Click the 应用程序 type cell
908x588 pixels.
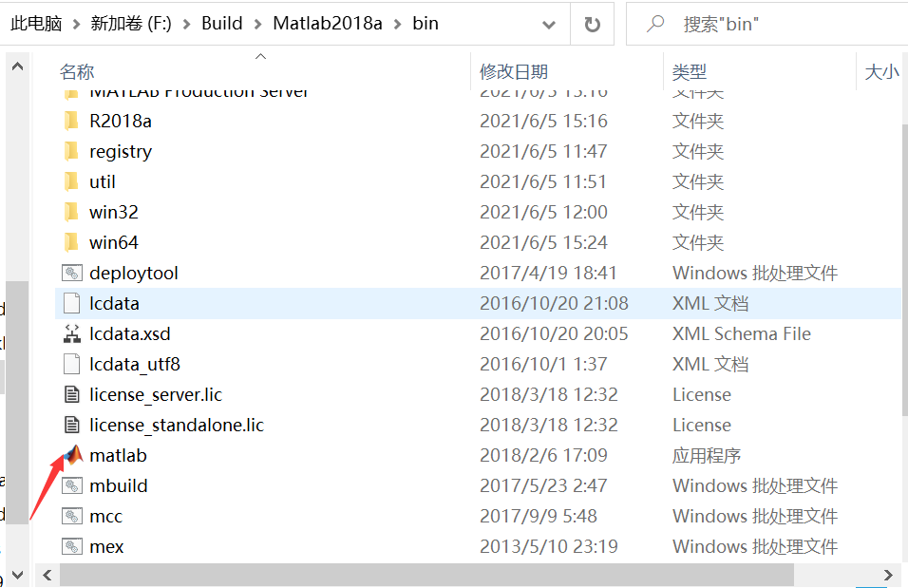(707, 455)
